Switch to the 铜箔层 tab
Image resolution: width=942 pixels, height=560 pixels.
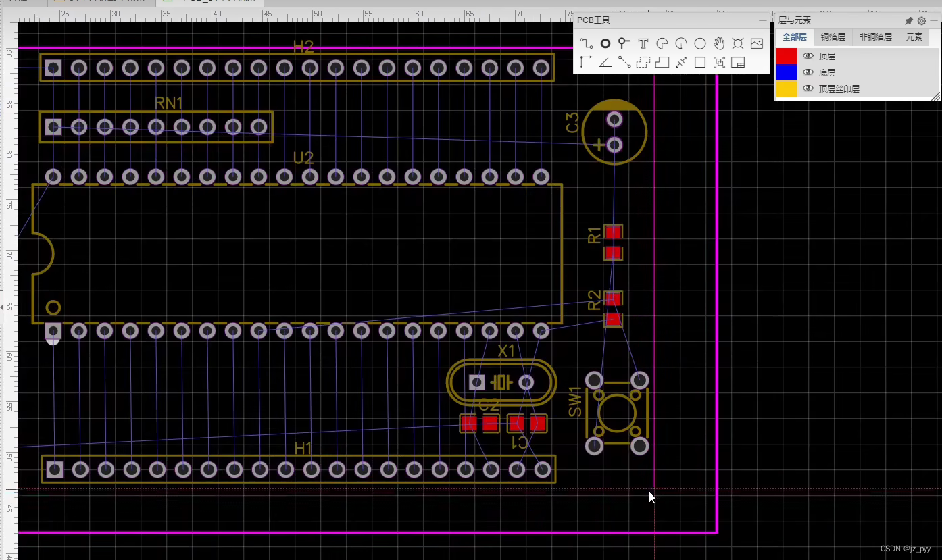pos(833,37)
